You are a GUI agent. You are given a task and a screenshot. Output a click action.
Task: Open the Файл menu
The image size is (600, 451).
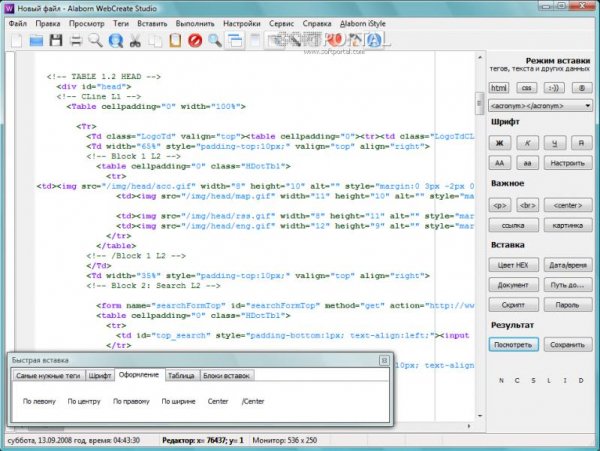[x=18, y=23]
